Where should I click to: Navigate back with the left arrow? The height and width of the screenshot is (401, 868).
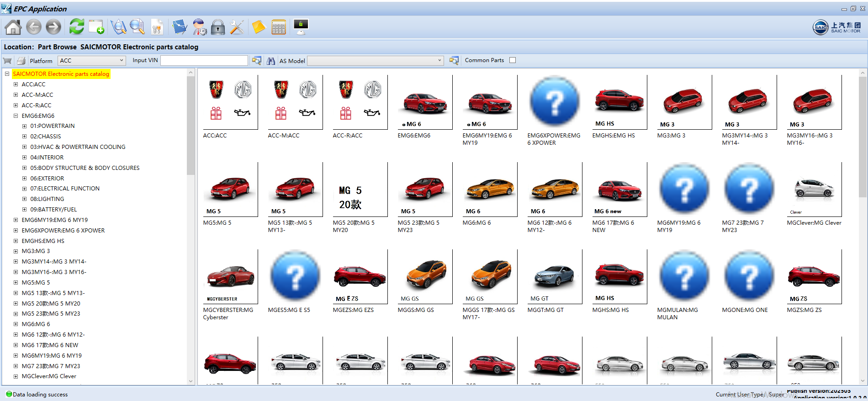(x=34, y=27)
